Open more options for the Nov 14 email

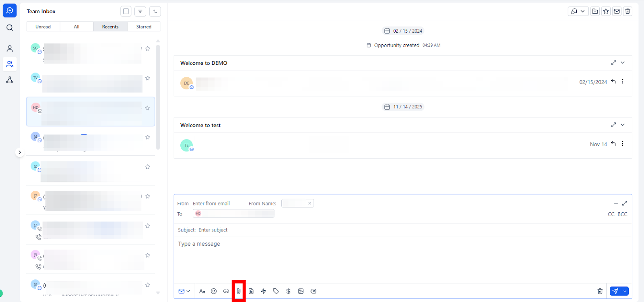(x=623, y=144)
